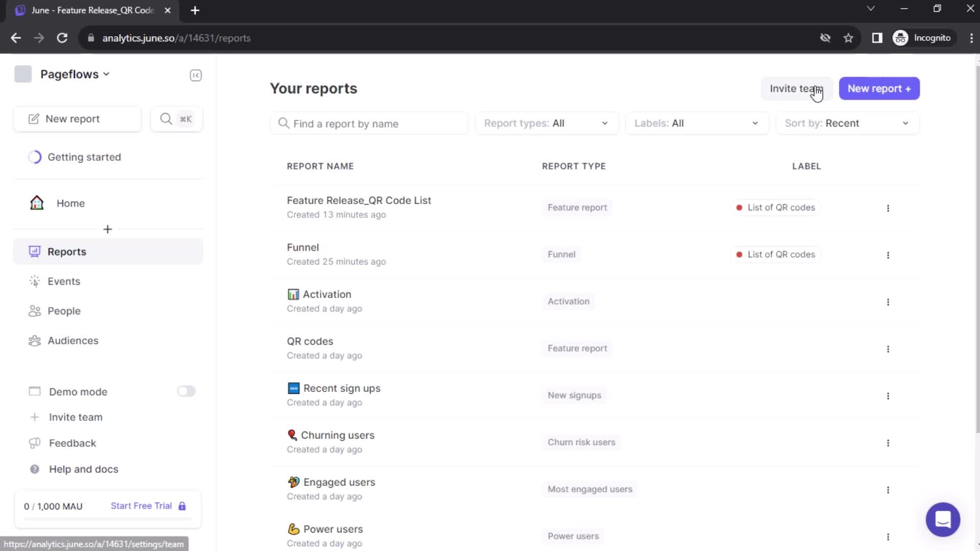
Task: Open a new browser tab
Action: 194,10
